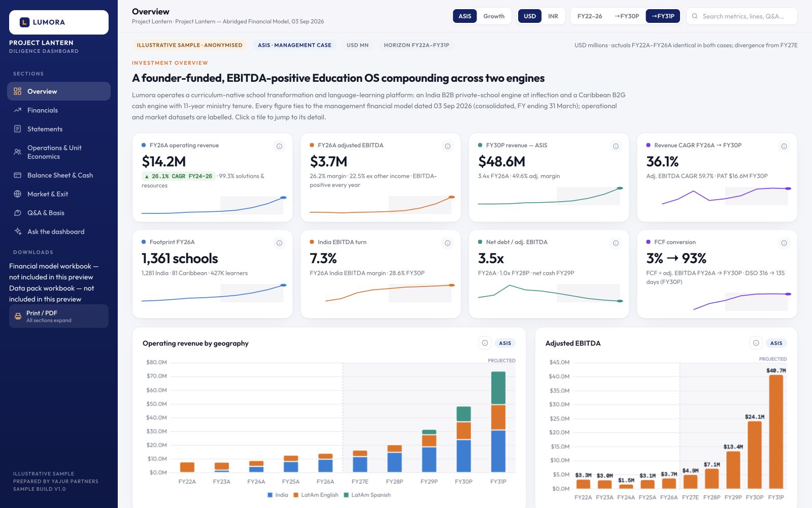Open info icon on Adjusted EBITDA chart
This screenshot has width=812, height=508.
756,343
